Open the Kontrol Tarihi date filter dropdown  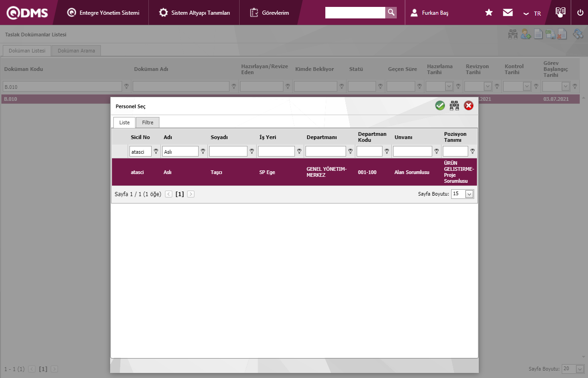click(526, 86)
